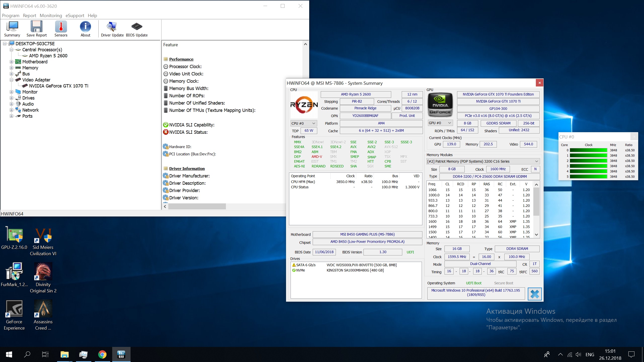Show hidden tray icons chevron
The width and height of the screenshot is (644, 362).
pos(560,354)
